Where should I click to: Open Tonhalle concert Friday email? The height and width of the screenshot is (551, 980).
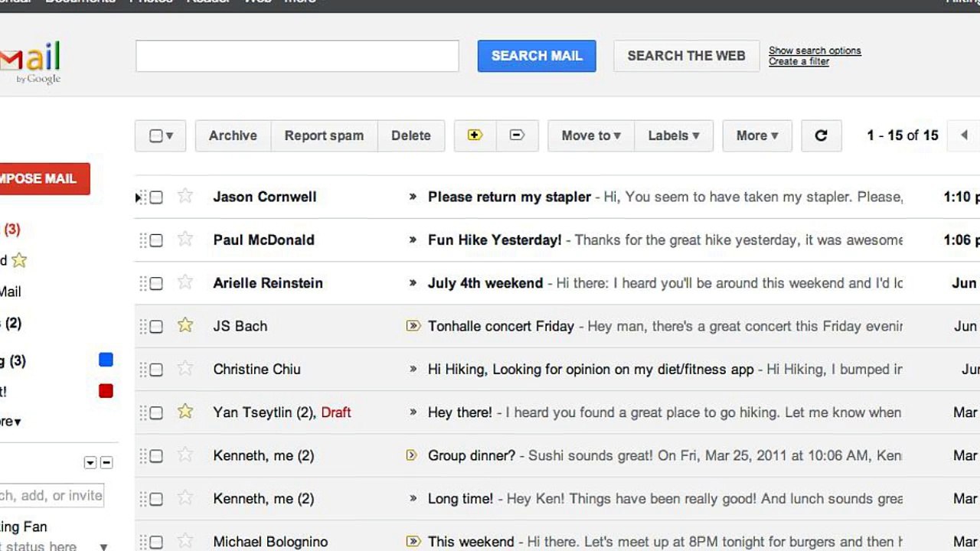point(501,326)
